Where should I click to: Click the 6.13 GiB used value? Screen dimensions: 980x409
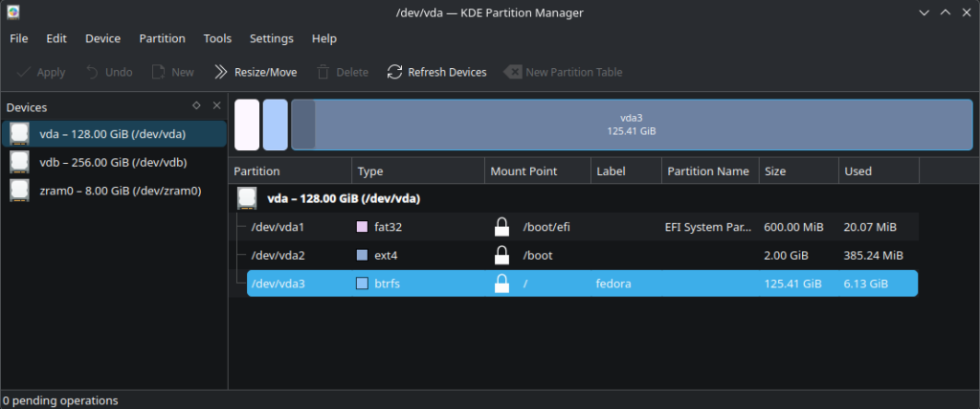[x=865, y=284]
